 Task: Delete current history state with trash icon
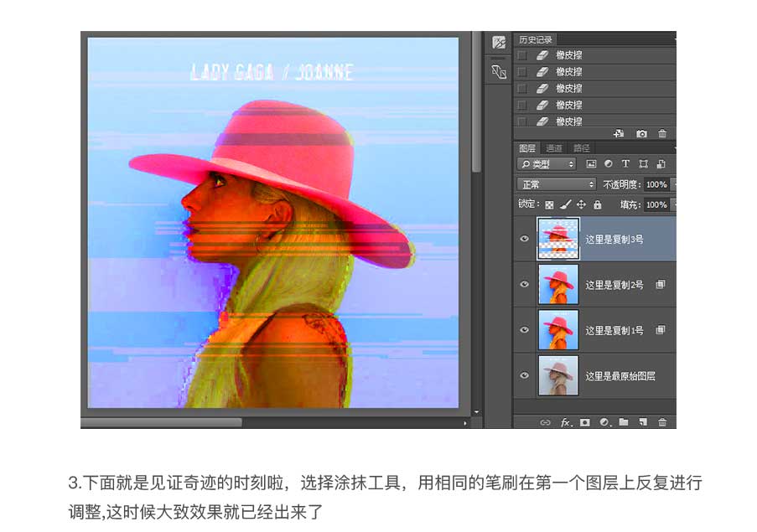[x=662, y=133]
